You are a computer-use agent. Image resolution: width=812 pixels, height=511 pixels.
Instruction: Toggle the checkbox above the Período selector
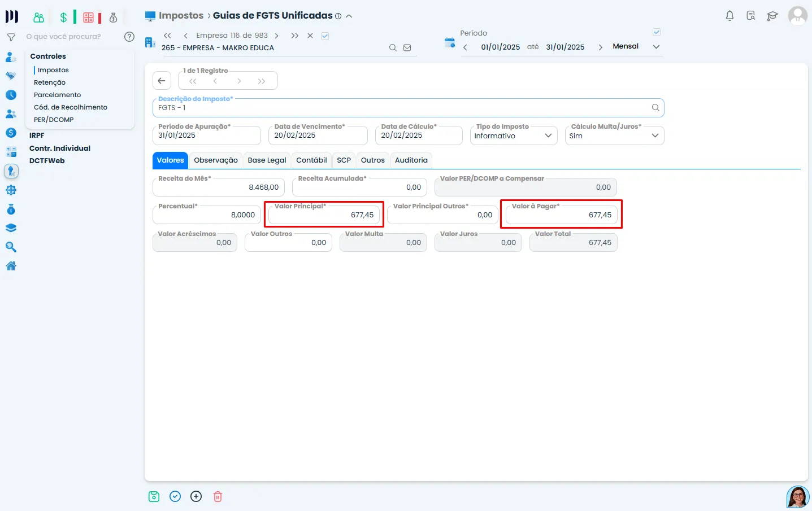click(x=656, y=32)
